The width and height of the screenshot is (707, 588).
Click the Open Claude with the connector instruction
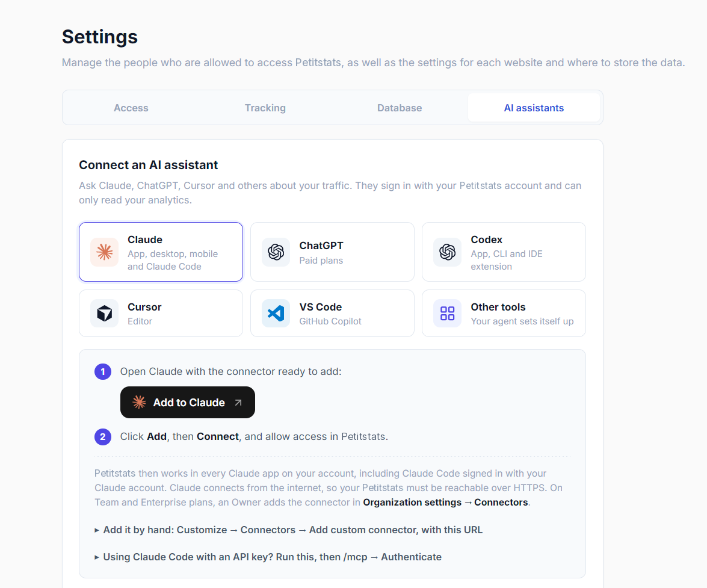coord(231,371)
